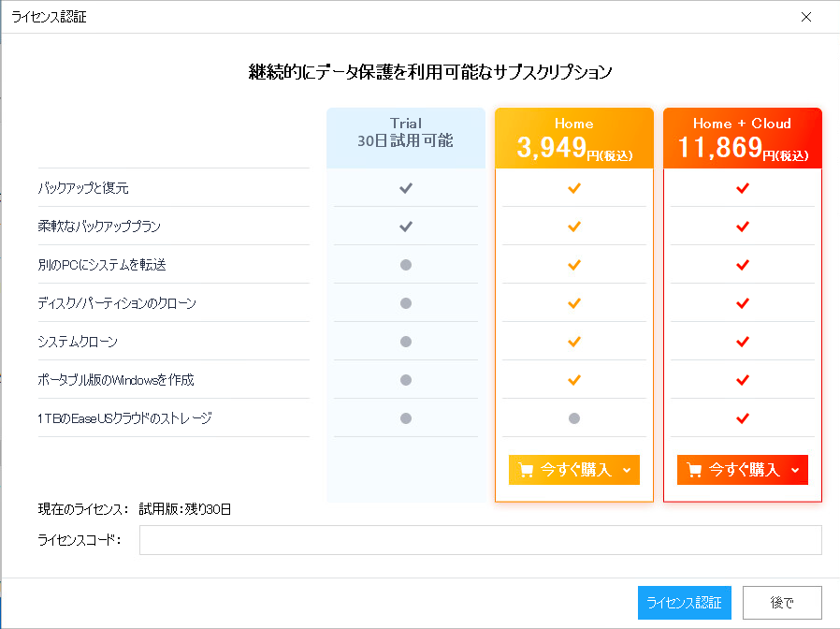Image resolution: width=840 pixels, height=629 pixels.
Task: Select the Home 3,949円 plan header
Action: 573,139
